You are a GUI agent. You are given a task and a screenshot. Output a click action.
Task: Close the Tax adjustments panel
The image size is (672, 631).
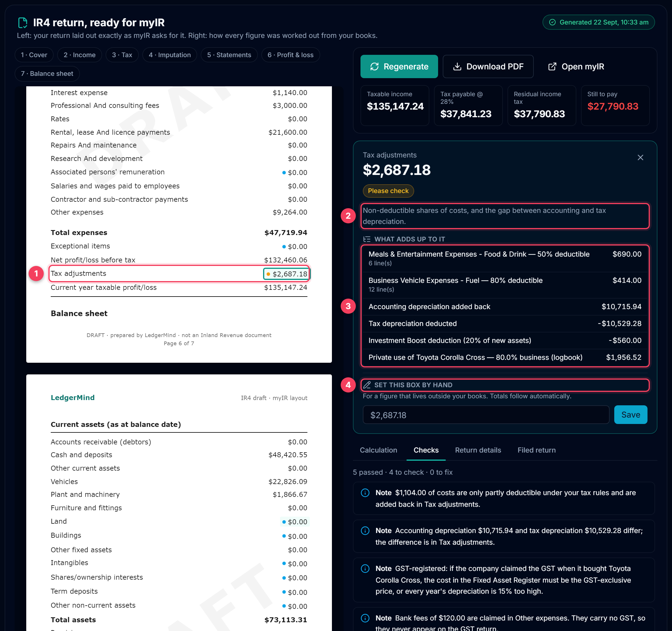pos(640,157)
